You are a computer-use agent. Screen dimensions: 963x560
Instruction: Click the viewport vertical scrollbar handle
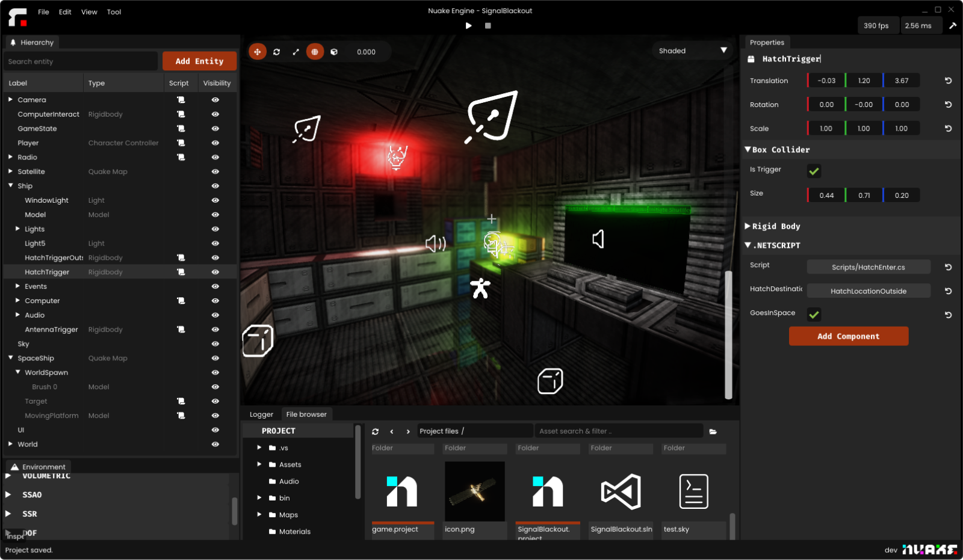[728, 335]
